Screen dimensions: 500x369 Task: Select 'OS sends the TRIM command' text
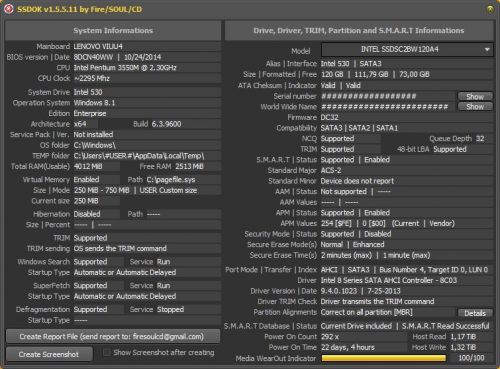click(120, 249)
